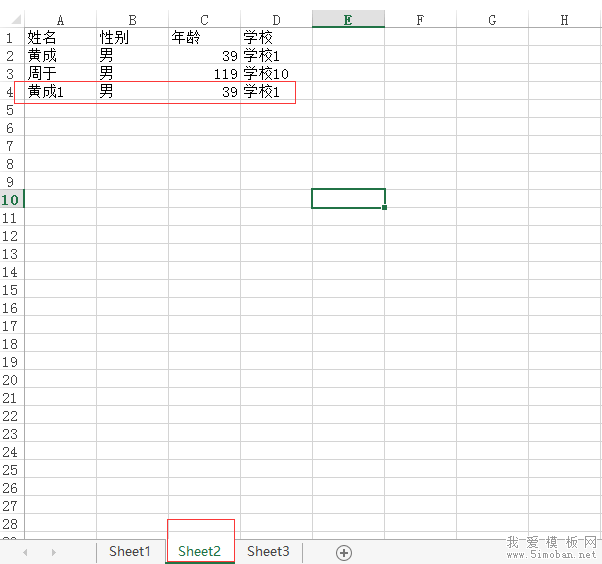Click 学校1 in row 4
Image resolution: width=602 pixels, height=564 pixels.
[x=276, y=91]
